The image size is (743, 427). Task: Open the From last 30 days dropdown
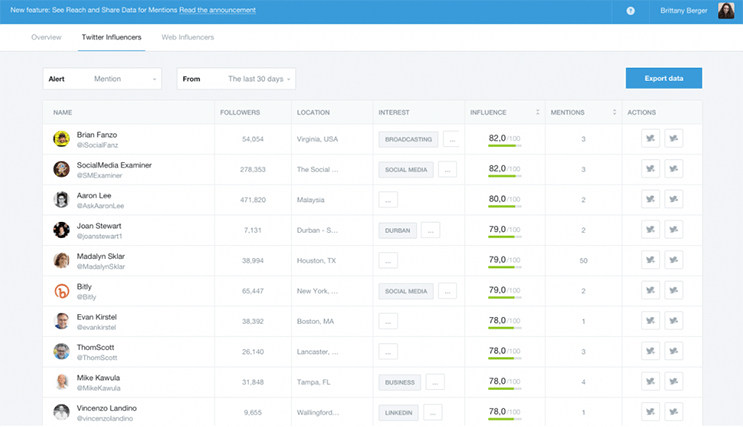click(x=236, y=78)
